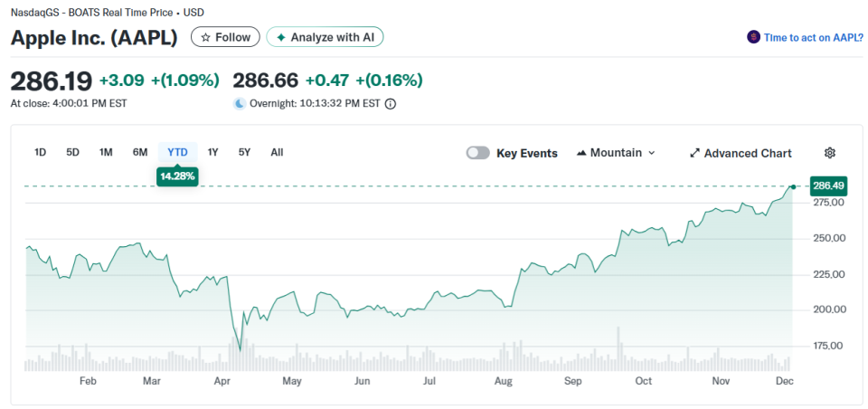The image size is (868, 409).
Task: Click the purple icon beside Time to act
Action: [753, 37]
